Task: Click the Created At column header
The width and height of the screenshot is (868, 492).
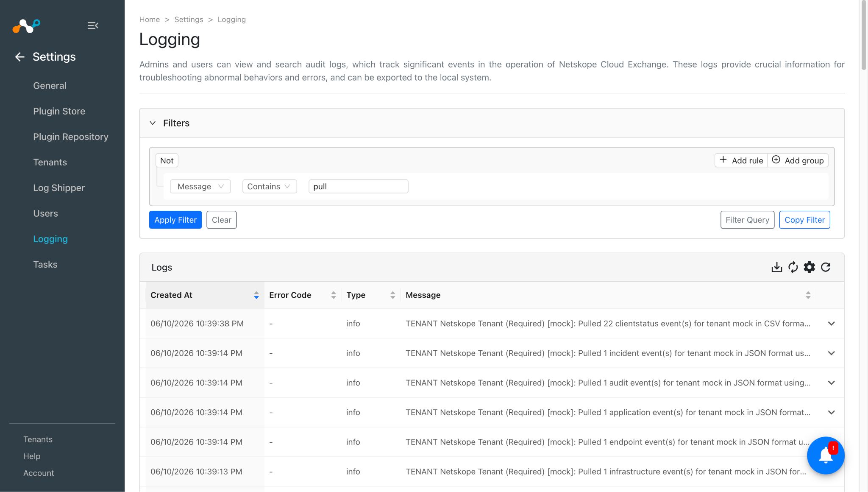Action: 205,295
